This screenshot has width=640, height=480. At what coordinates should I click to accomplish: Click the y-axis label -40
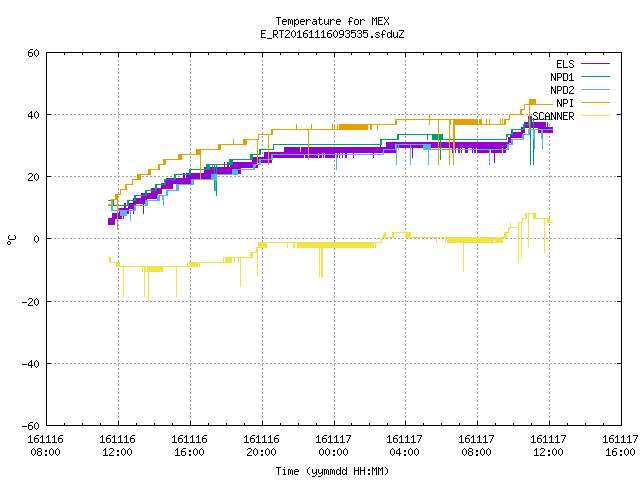31,364
